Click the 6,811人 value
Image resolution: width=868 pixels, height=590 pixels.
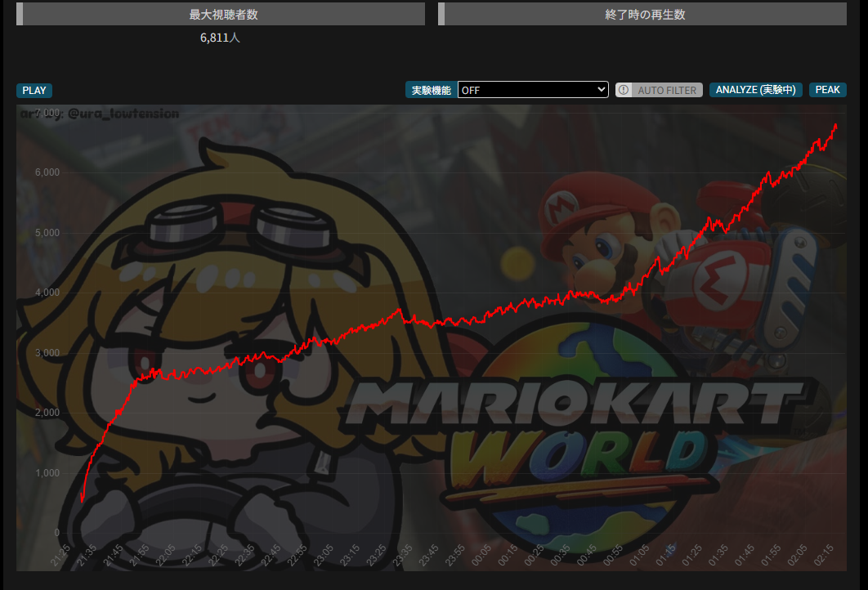[220, 38]
